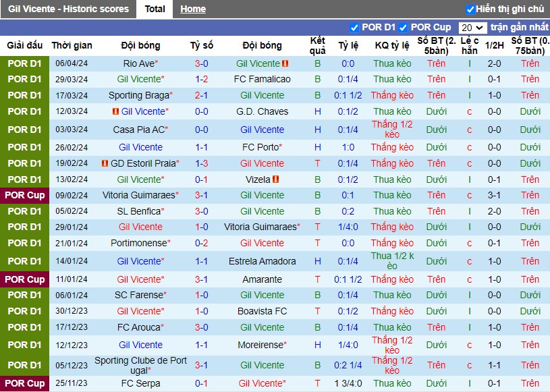Screen dimensions: 550x392
Task: Click the 'Giải đấu' column header
Action: [x=24, y=46]
